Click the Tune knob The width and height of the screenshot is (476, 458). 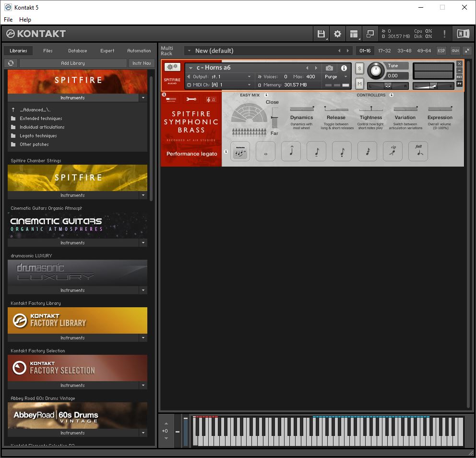point(376,71)
